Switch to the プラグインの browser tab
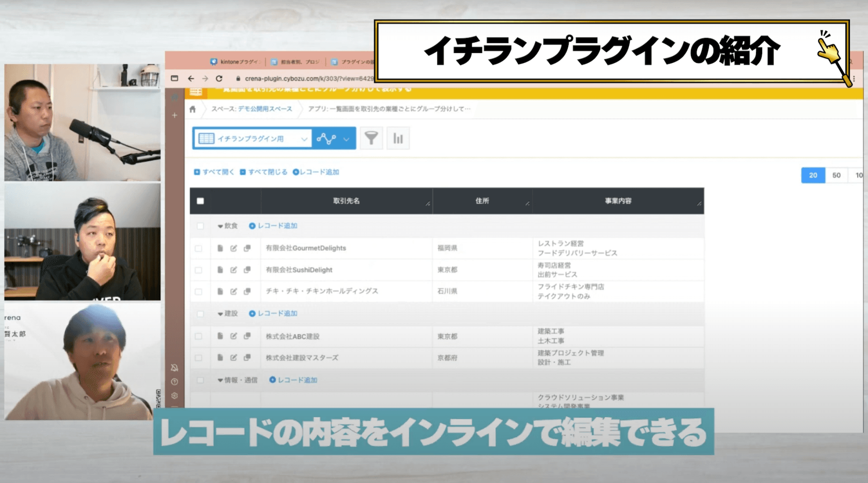Screen dimensions: 868x483 tap(354, 62)
